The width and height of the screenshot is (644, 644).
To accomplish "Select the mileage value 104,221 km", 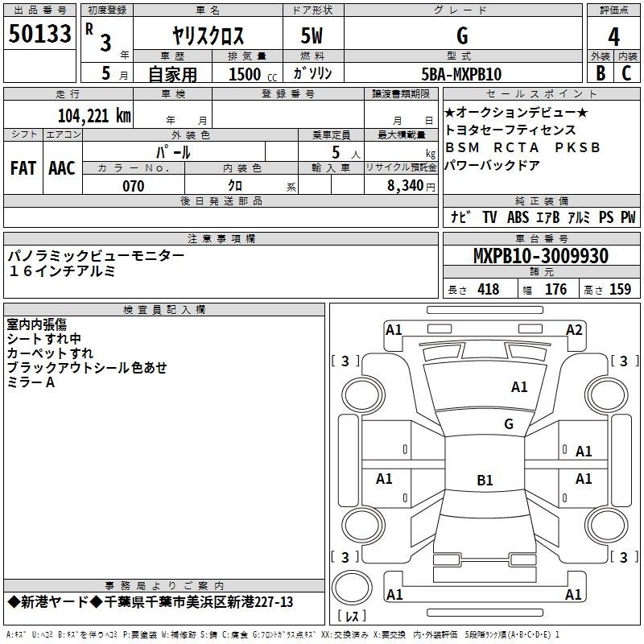I will click(93, 115).
